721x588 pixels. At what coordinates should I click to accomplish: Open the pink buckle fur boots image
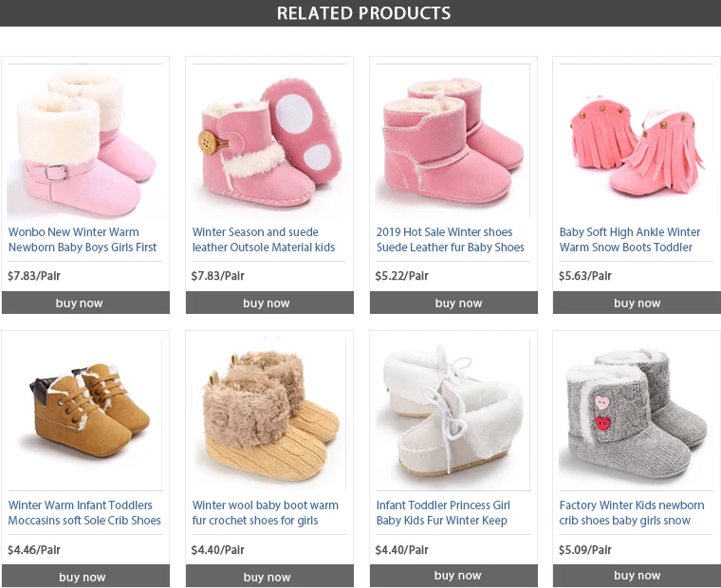click(85, 142)
